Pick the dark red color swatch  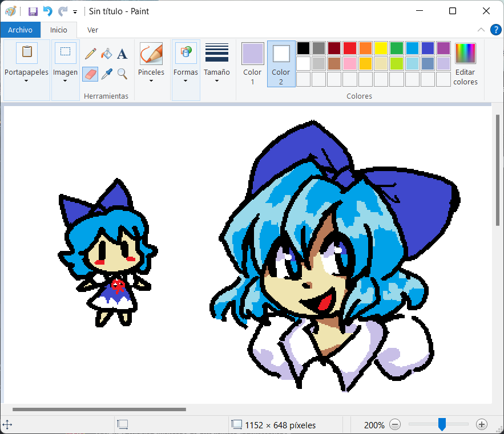334,48
